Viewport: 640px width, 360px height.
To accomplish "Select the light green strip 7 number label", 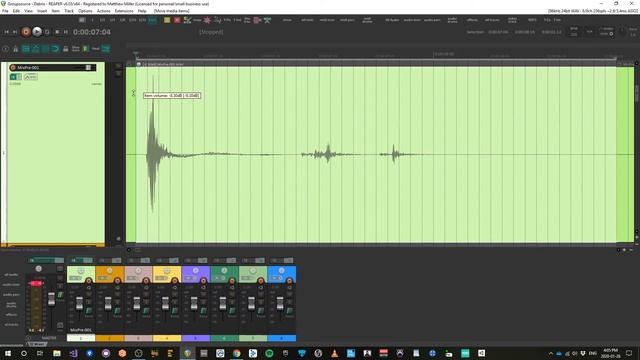I will [x=253, y=338].
